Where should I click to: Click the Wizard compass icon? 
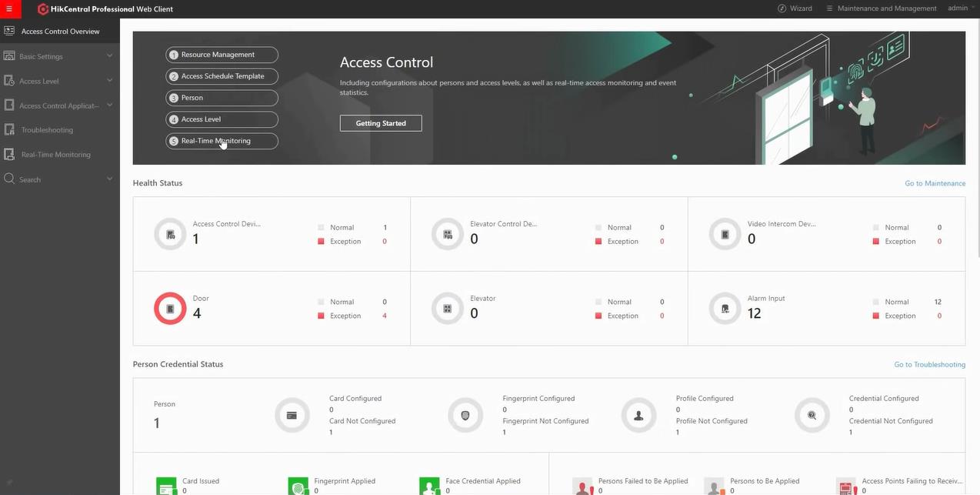[x=782, y=8]
